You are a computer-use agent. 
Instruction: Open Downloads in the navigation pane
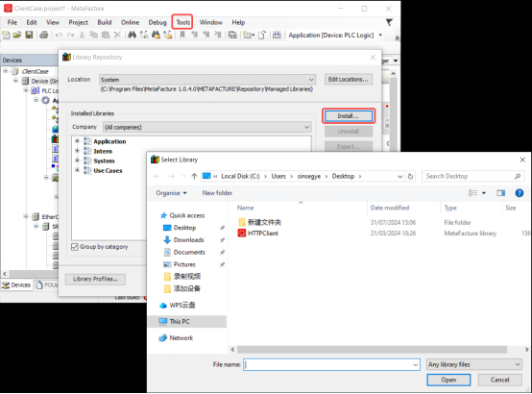[x=188, y=240]
